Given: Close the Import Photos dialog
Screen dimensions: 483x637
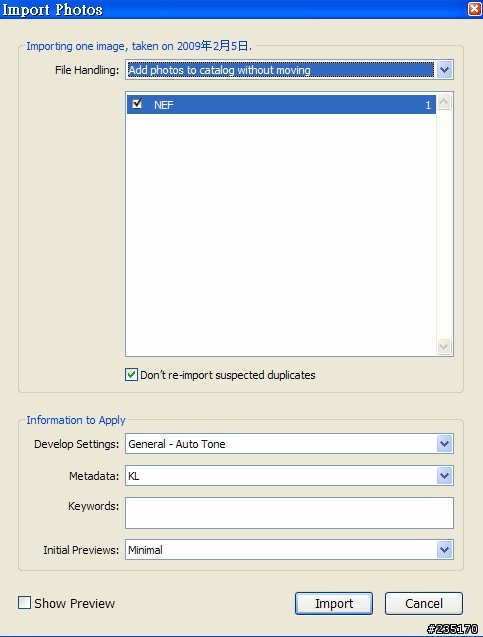Looking at the screenshot, I should tap(474, 9).
